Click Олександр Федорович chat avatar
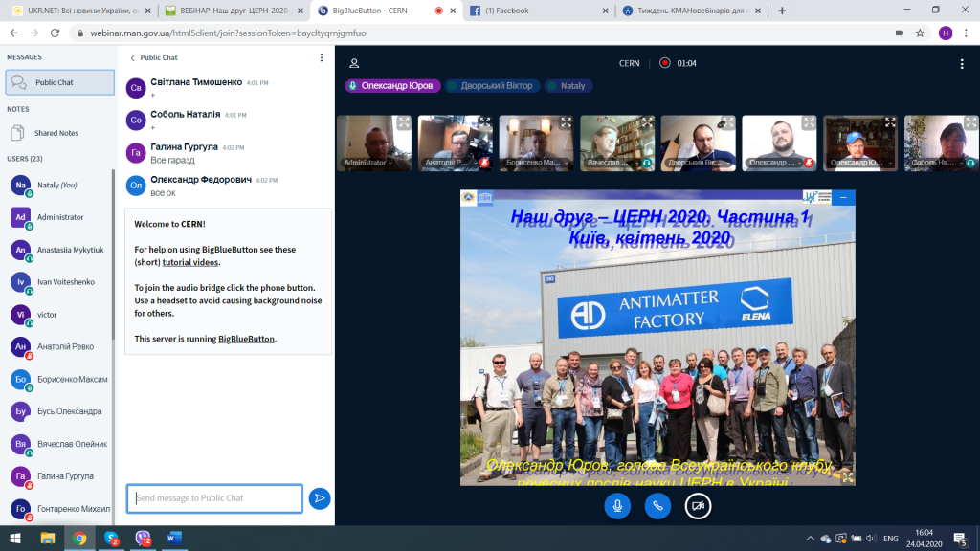The height and width of the screenshot is (551, 980). click(x=136, y=185)
